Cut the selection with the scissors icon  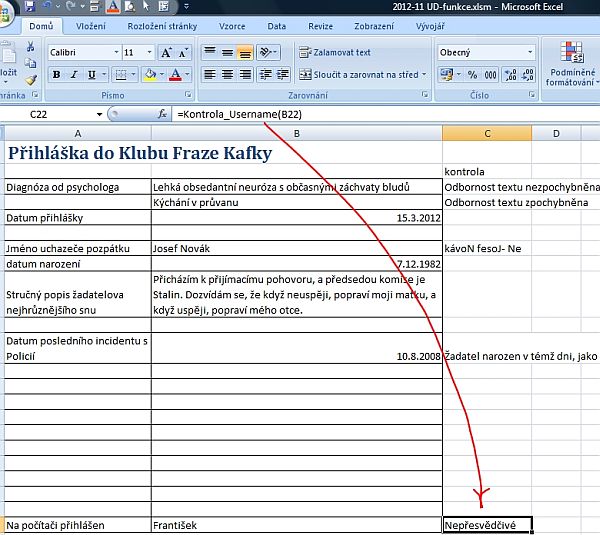[31, 47]
